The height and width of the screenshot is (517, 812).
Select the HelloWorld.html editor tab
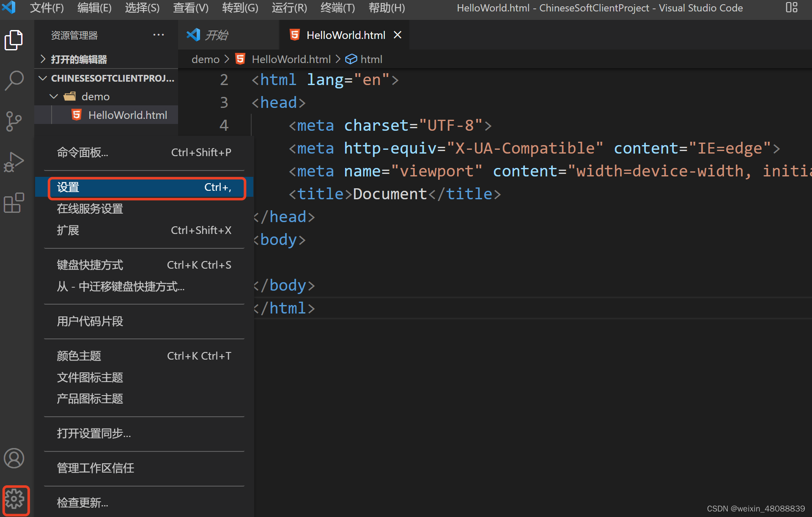(344, 35)
